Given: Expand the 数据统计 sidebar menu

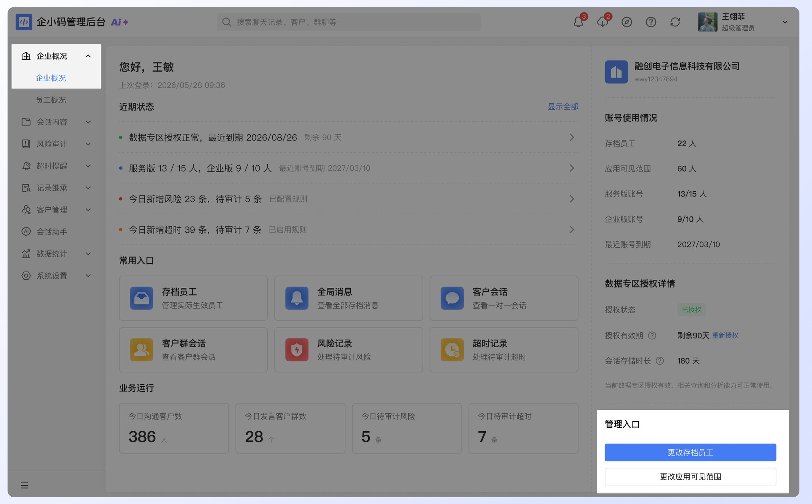Looking at the screenshot, I should pos(88,254).
